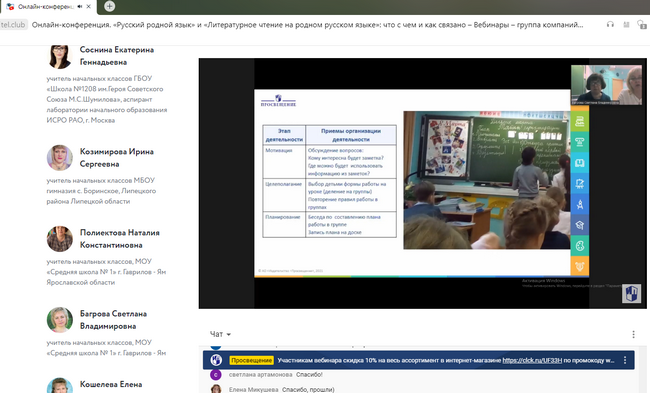This screenshot has width=650, height=393.
Task: Click the yellow Просвещение sender label
Action: pyautogui.click(x=251, y=360)
